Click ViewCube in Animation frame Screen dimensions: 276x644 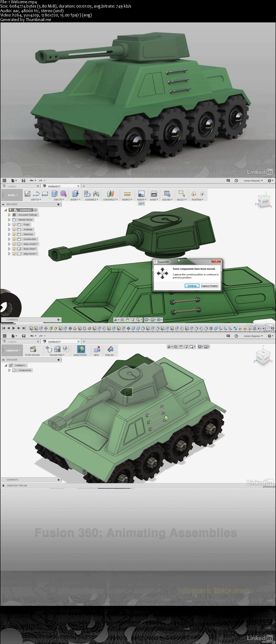(x=263, y=357)
